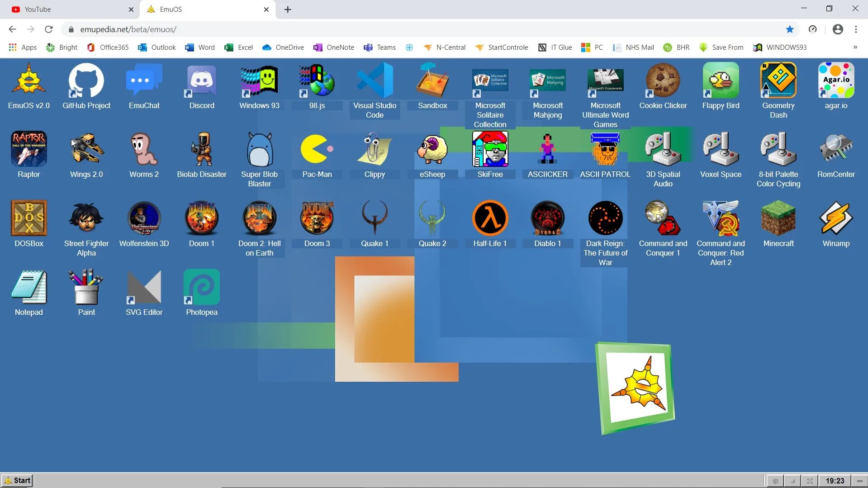The height and width of the screenshot is (488, 868).
Task: Click the EmuOS Start button
Action: pyautogui.click(x=17, y=480)
